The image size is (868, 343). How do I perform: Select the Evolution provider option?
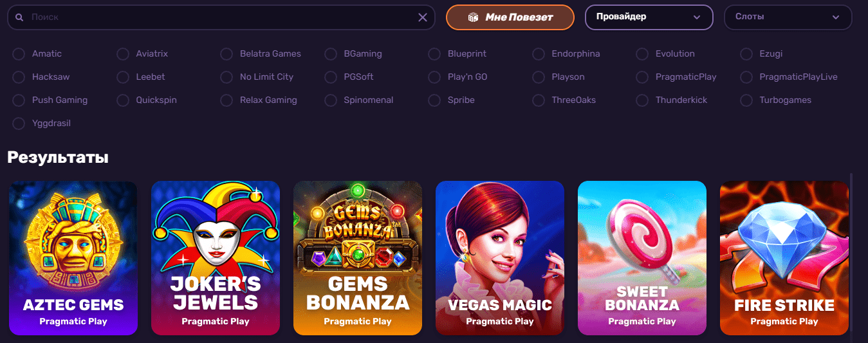pyautogui.click(x=642, y=54)
